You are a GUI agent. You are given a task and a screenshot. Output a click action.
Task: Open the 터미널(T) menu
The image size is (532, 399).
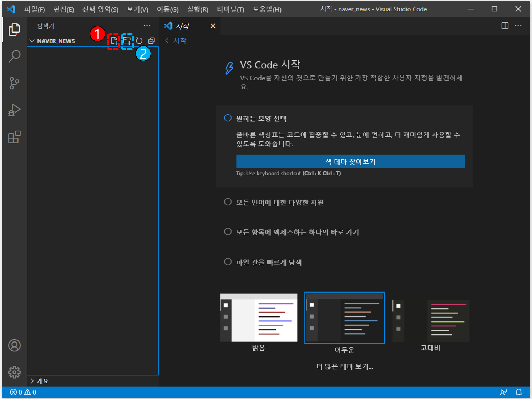point(230,9)
